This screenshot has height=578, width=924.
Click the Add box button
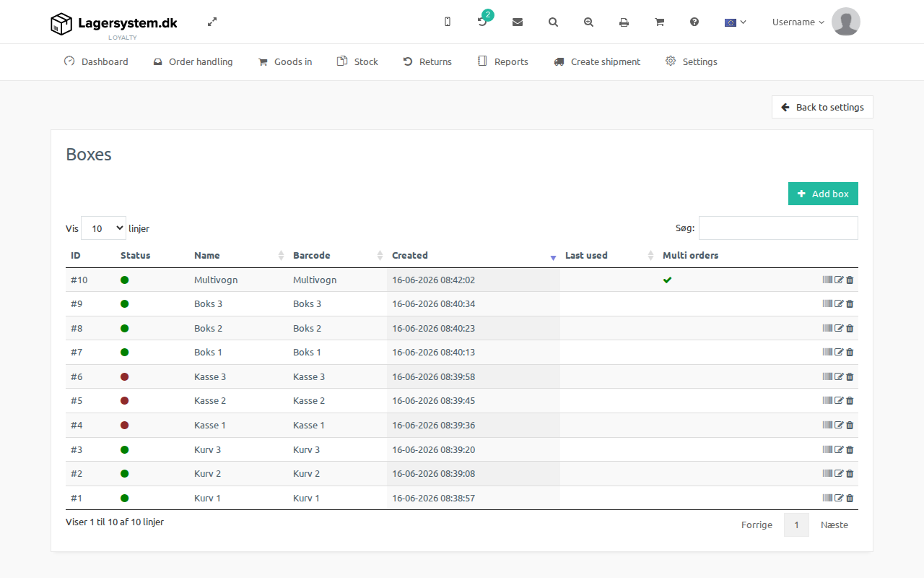point(823,194)
